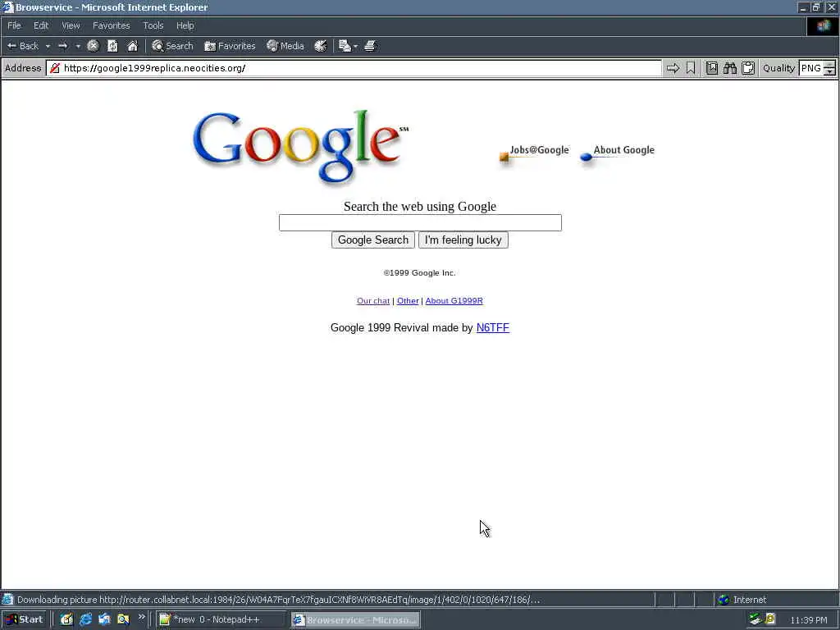This screenshot has width=840, height=630.
Task: Switch to Notepad++ taskbar button
Action: 220,620
